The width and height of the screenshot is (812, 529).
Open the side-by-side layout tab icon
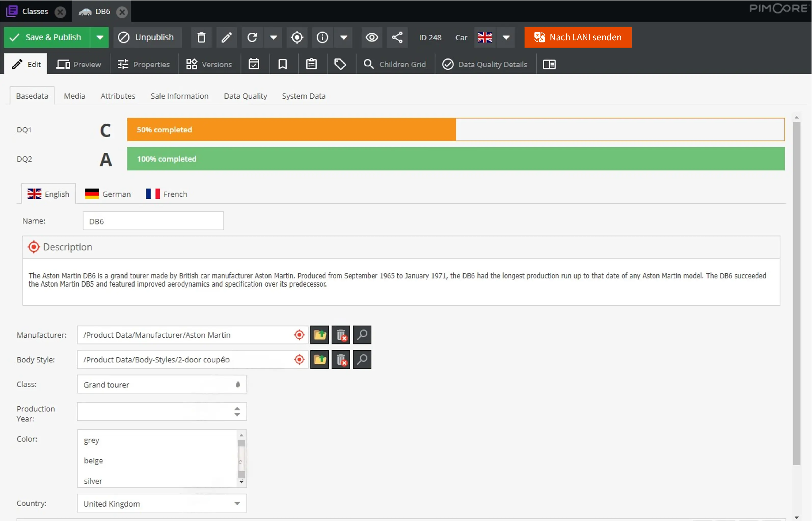coord(549,64)
